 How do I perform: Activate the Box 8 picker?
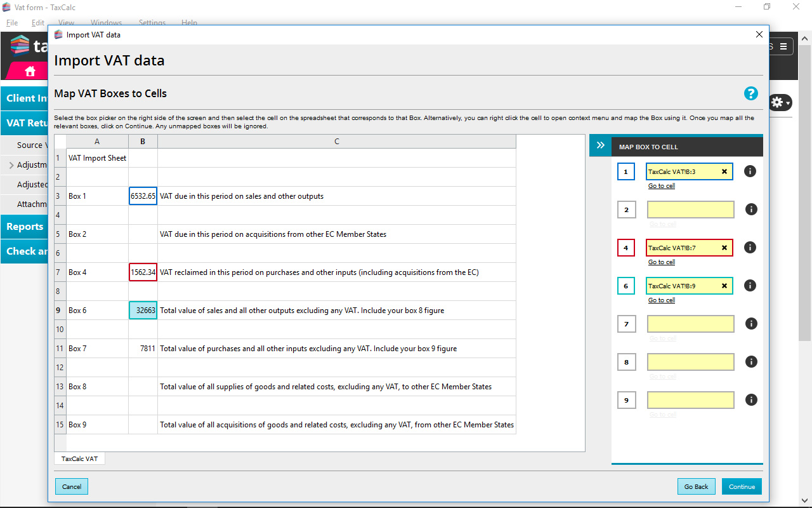click(x=626, y=362)
